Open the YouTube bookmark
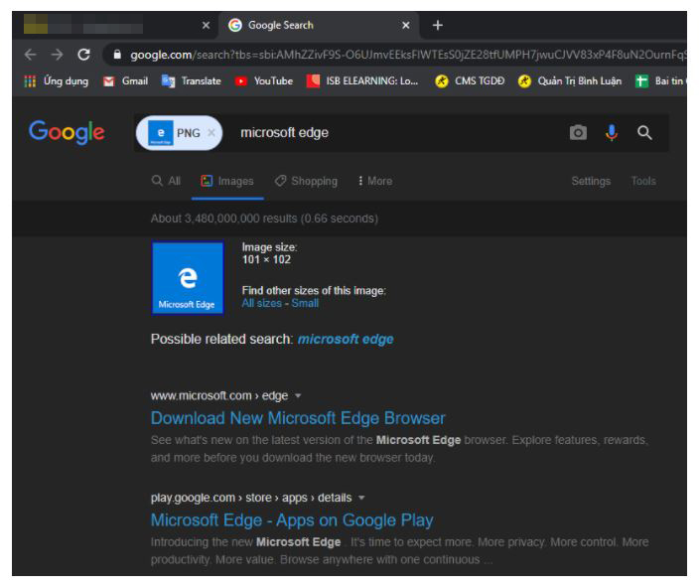 tap(264, 81)
